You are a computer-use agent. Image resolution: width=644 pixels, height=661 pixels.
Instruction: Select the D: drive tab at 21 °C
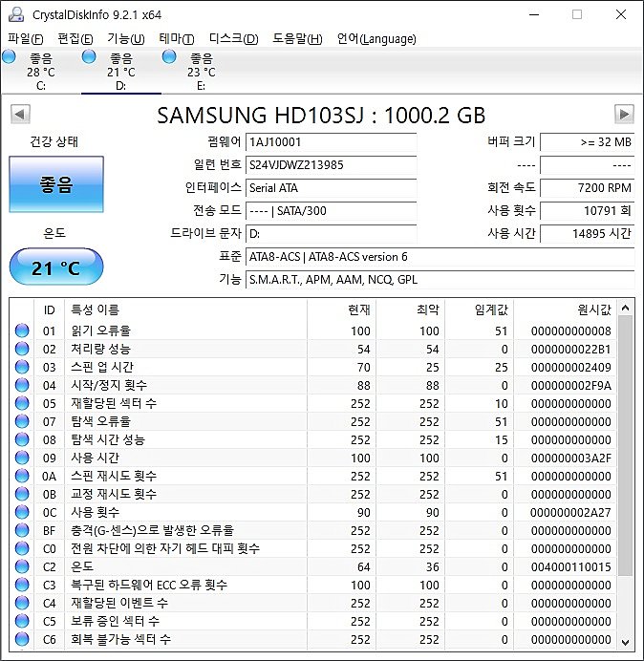click(x=121, y=72)
